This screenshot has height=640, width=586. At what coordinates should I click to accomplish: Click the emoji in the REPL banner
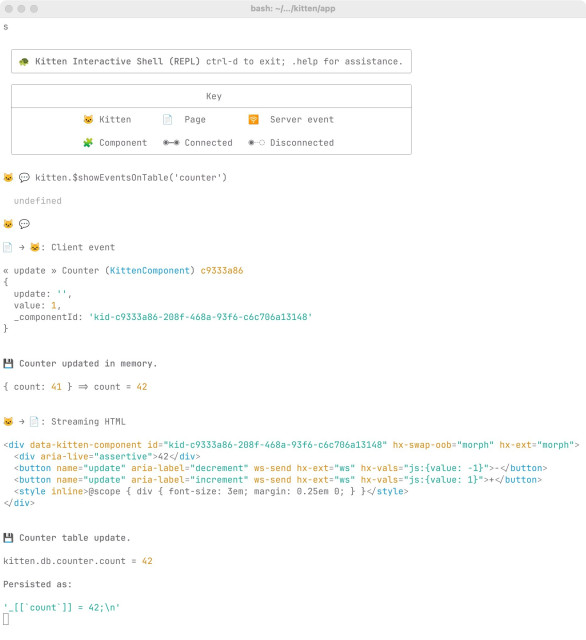pyautogui.click(x=24, y=62)
